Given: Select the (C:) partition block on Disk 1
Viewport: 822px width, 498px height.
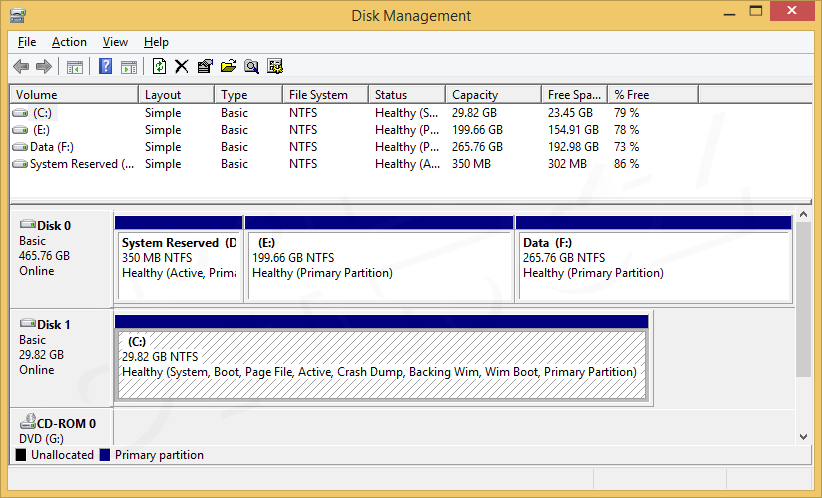Looking at the screenshot, I should pyautogui.click(x=381, y=364).
